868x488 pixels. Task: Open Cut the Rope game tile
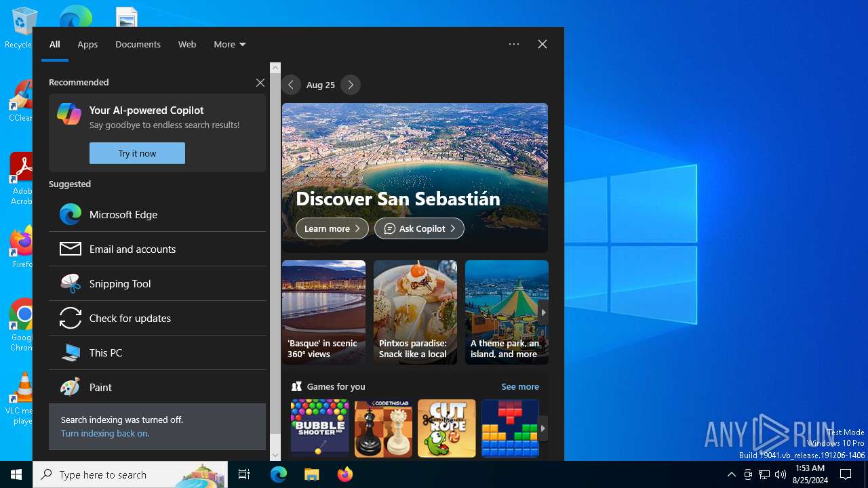click(447, 428)
